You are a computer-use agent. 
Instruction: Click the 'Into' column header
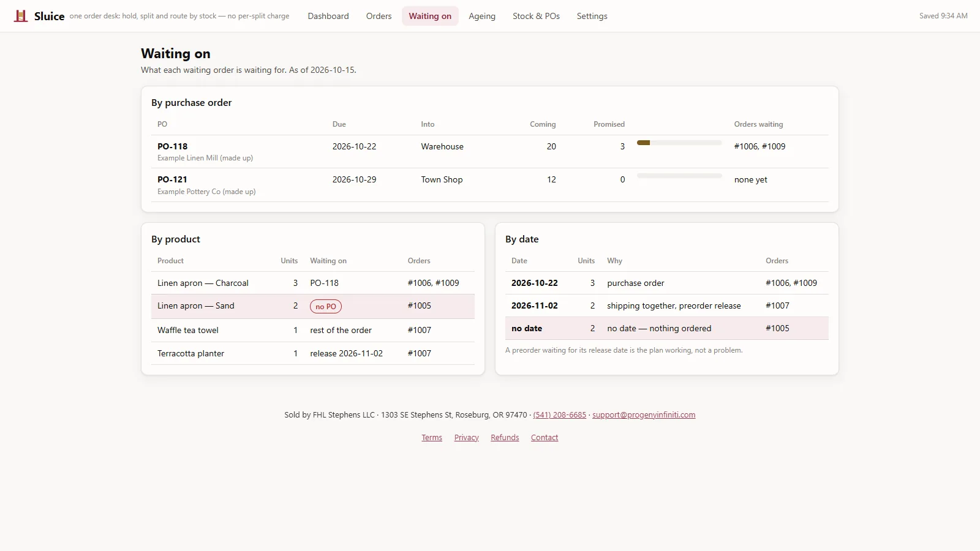428,124
